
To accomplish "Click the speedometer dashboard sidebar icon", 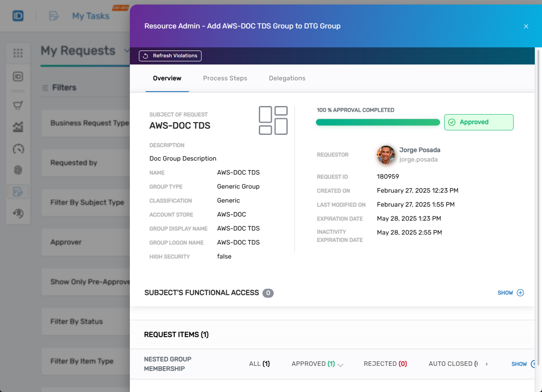I will tap(18, 149).
